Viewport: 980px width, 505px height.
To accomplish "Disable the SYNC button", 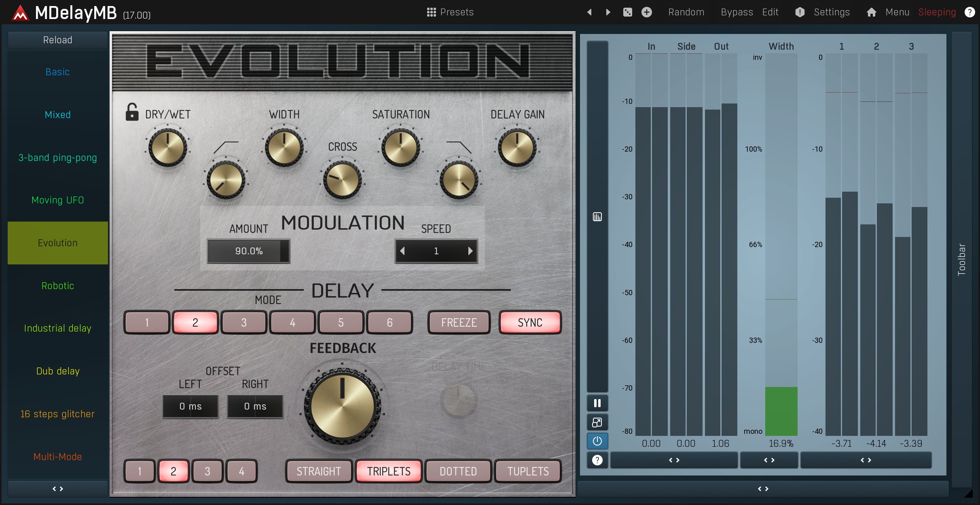I will point(530,322).
